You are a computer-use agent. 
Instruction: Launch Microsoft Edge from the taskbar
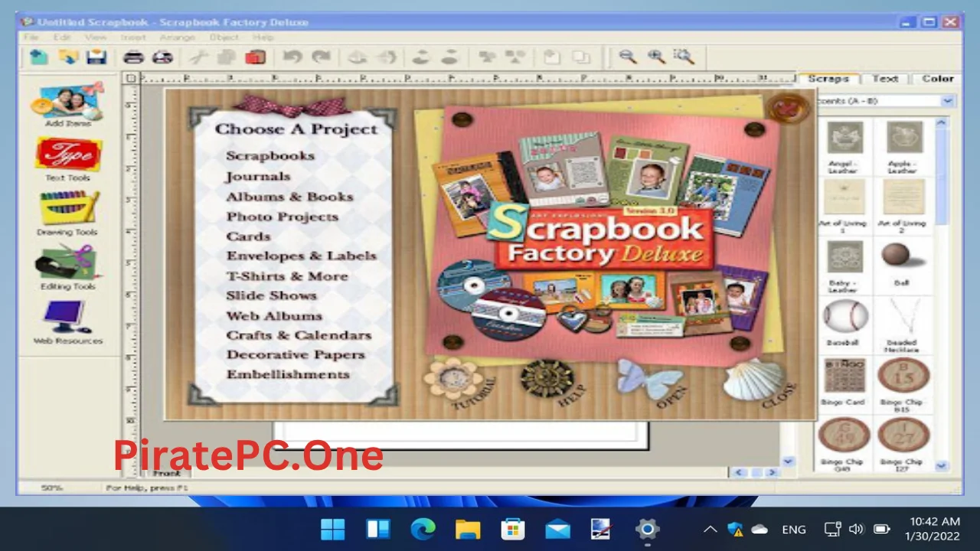point(423,529)
